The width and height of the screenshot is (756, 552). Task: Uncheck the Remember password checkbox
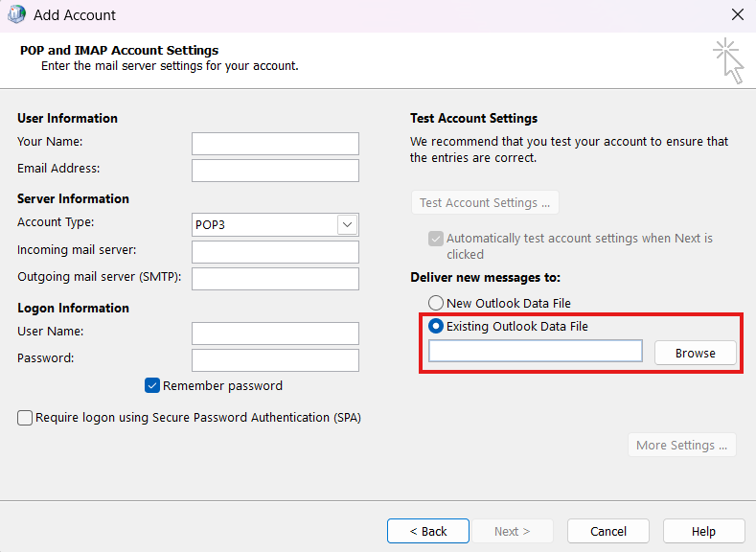point(152,385)
